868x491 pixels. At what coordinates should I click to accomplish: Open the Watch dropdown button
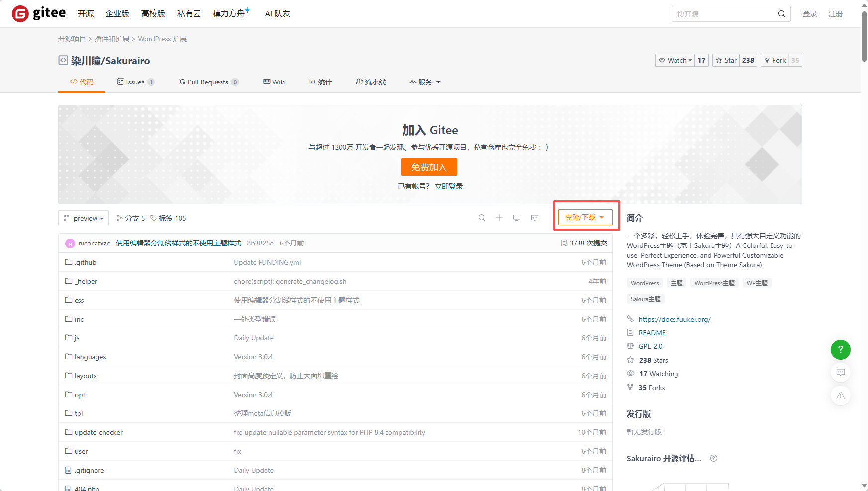pos(675,60)
